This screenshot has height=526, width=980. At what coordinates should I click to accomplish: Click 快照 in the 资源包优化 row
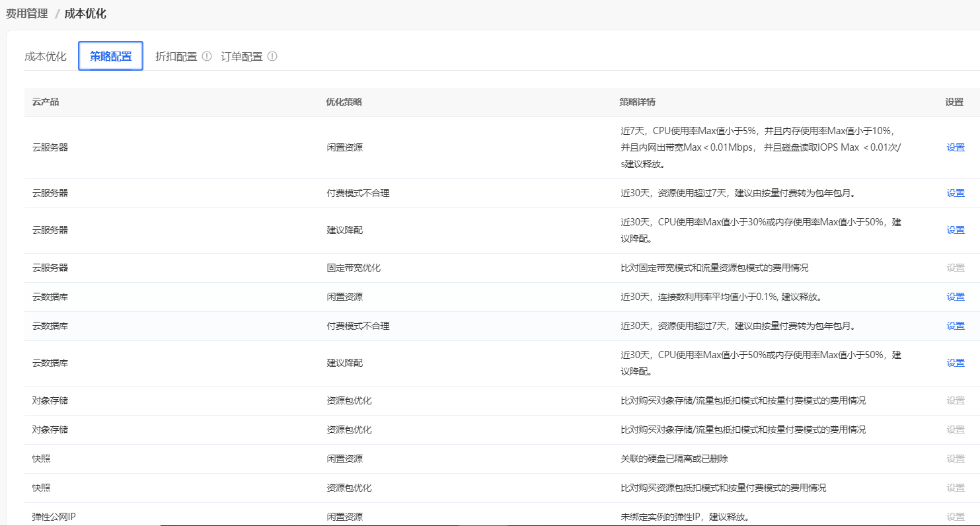click(x=41, y=488)
